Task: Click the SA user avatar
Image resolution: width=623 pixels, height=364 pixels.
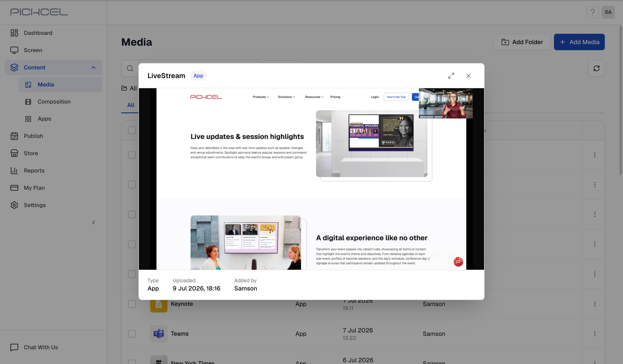Action: pyautogui.click(x=608, y=12)
